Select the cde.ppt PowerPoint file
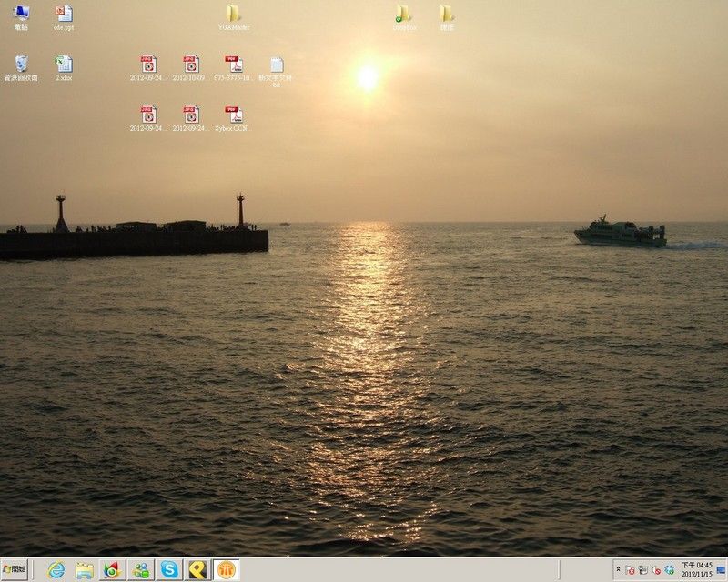This screenshot has height=582, width=728. 64,15
